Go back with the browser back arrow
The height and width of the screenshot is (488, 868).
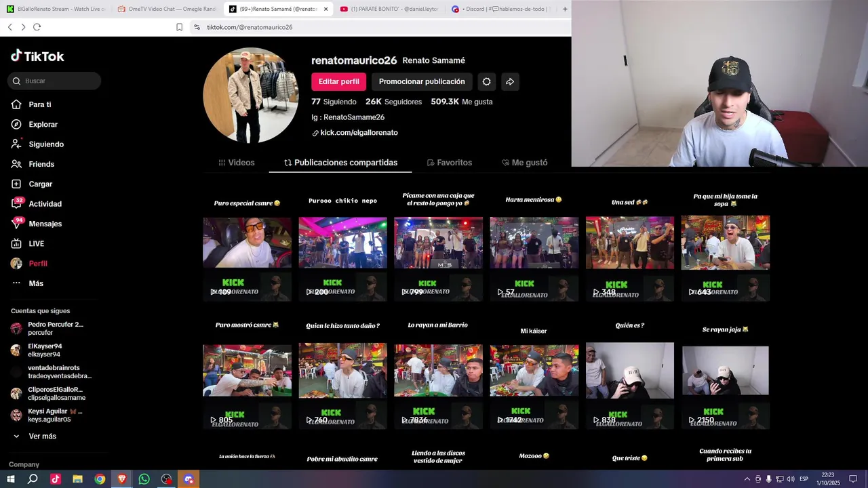click(x=9, y=27)
